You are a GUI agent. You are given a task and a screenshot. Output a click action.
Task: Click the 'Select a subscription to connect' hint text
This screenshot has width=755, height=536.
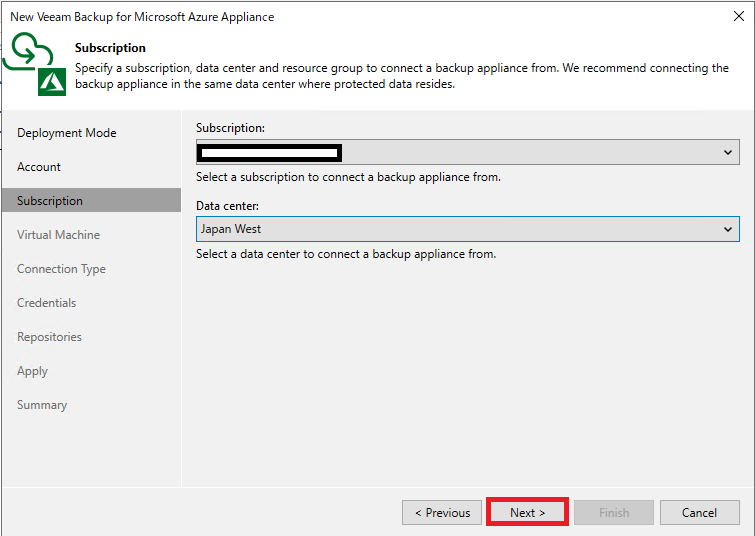click(x=348, y=177)
